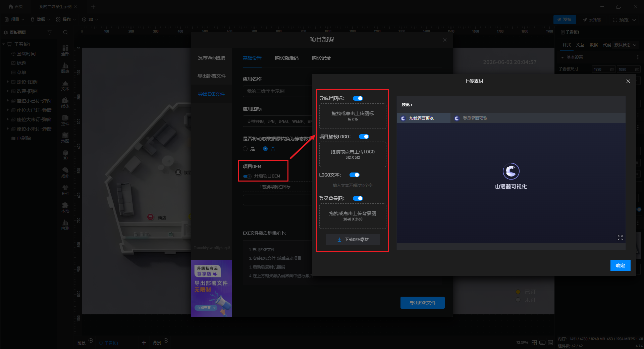Viewport: 644px width, 349px height.
Task: Click the 拖拽或点击上传LOGO upload area
Action: pyautogui.click(x=353, y=154)
